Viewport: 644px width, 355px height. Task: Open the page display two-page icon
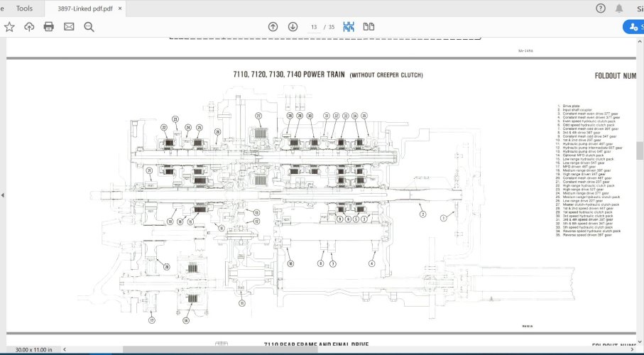[x=369, y=27]
